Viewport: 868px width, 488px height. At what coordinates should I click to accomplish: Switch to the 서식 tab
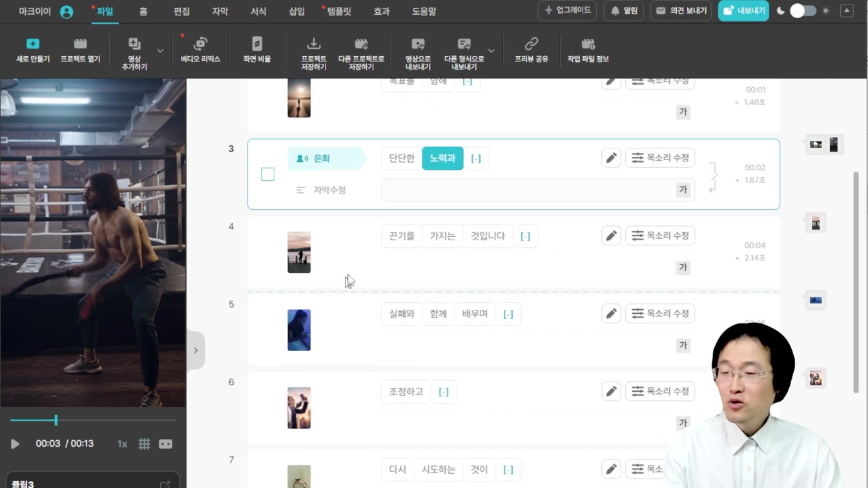click(x=258, y=12)
